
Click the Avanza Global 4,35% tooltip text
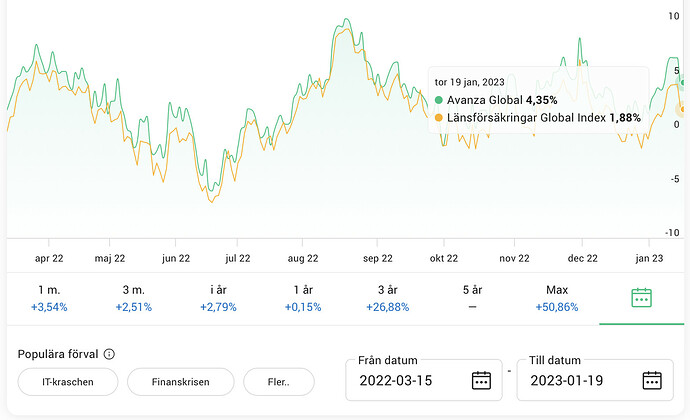coord(502,100)
